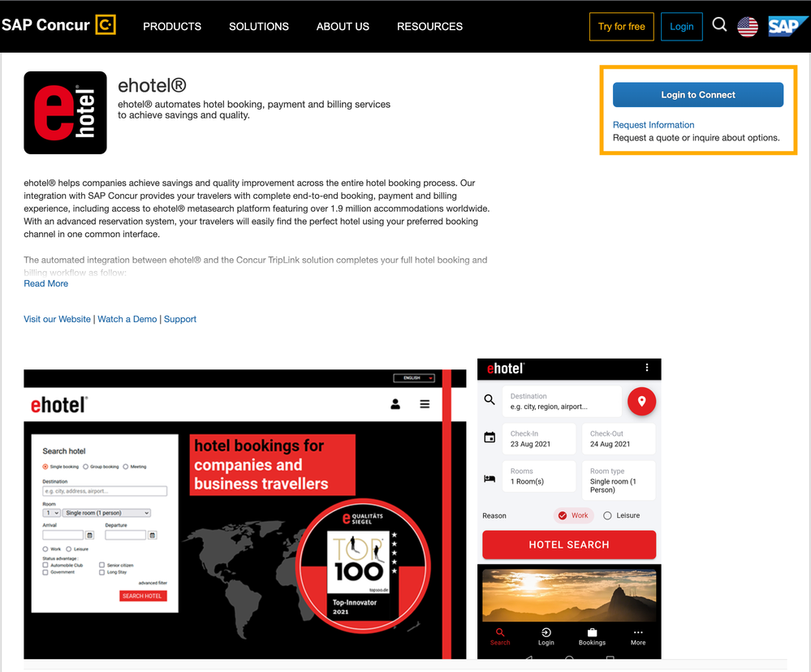Viewport: 811px width, 672px height.
Task: Click the Arrival date input field
Action: pyautogui.click(x=63, y=535)
